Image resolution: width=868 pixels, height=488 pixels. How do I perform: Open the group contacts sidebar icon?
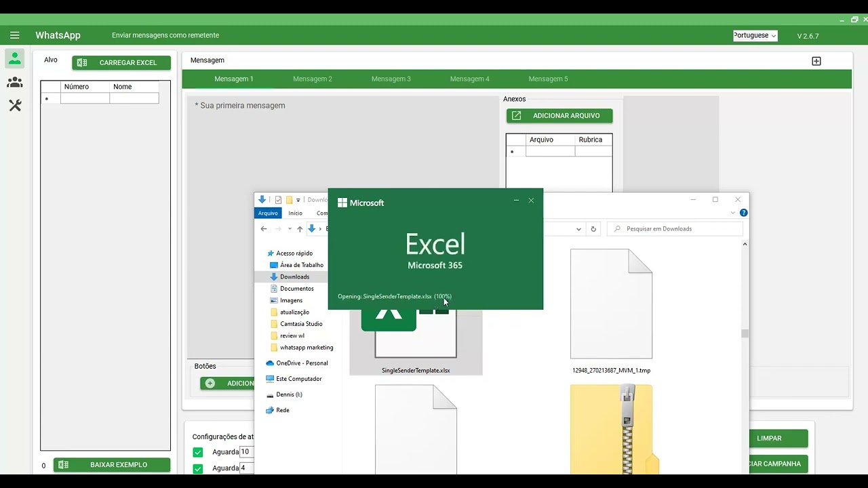(x=15, y=83)
